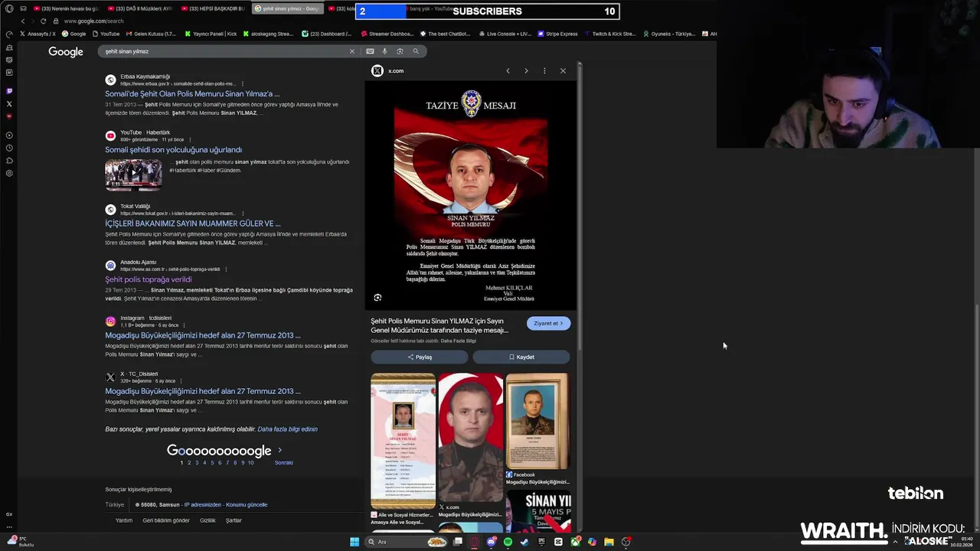980x551 pixels.
Task: Open 'Somali'de Şehit Olan Polis Memuru' result
Action: [192, 94]
